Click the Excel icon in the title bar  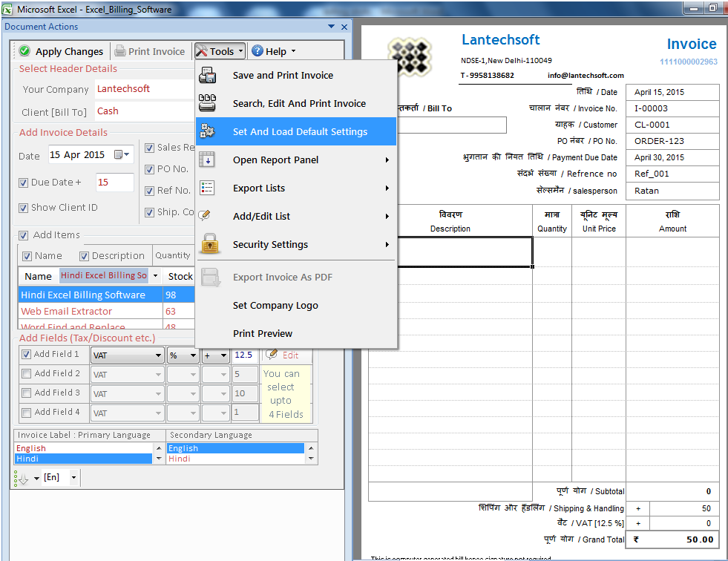point(7,9)
